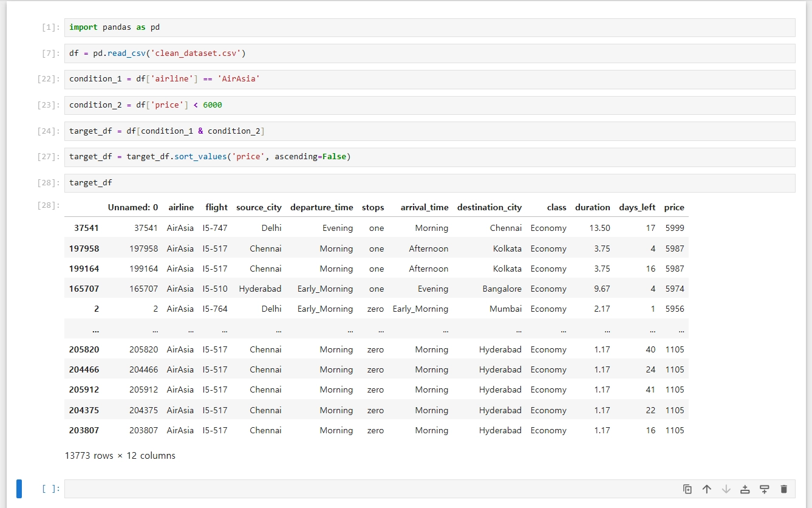The image size is (812, 508).
Task: Delete the active cell with the trash icon
Action: click(783, 489)
